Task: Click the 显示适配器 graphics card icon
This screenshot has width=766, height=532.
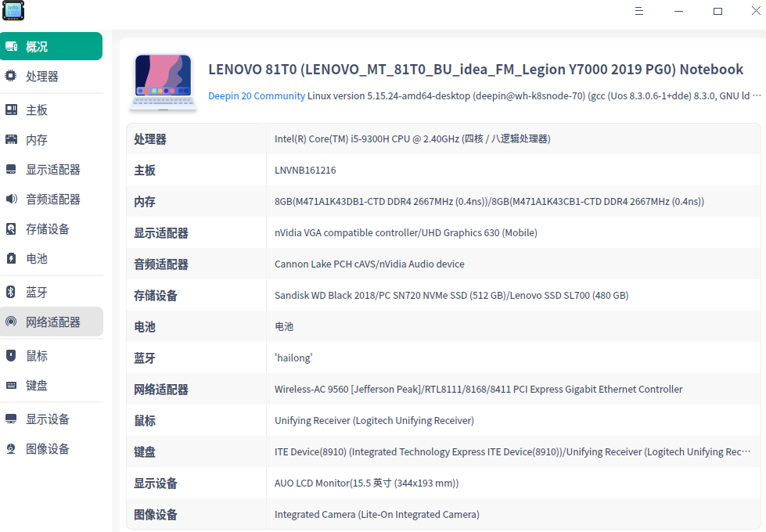Action: point(11,170)
